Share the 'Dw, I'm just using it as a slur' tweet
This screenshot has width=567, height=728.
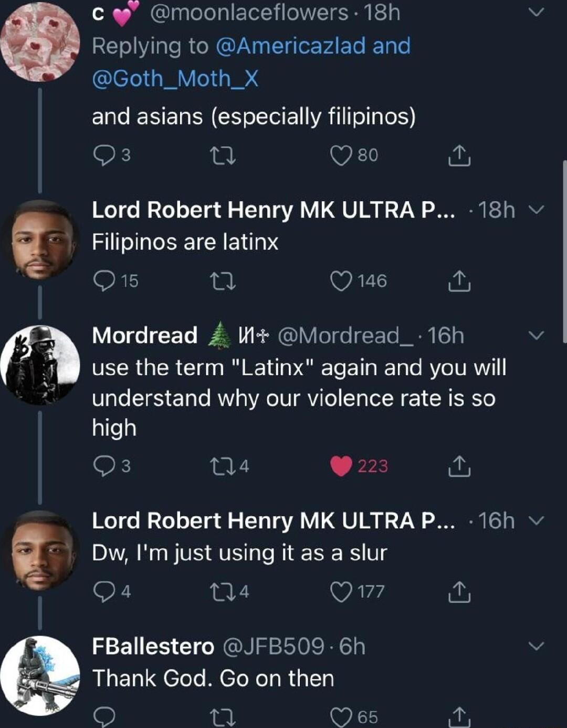pyautogui.click(x=460, y=591)
